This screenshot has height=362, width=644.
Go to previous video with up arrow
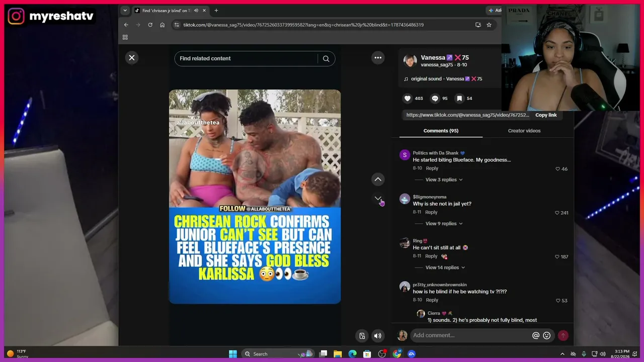[378, 179]
